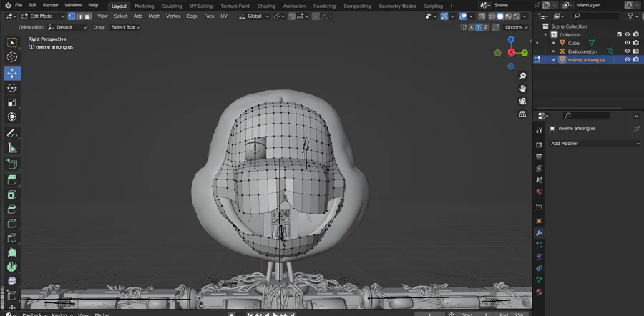Open the File menu
This screenshot has width=644, height=316.
point(19,5)
